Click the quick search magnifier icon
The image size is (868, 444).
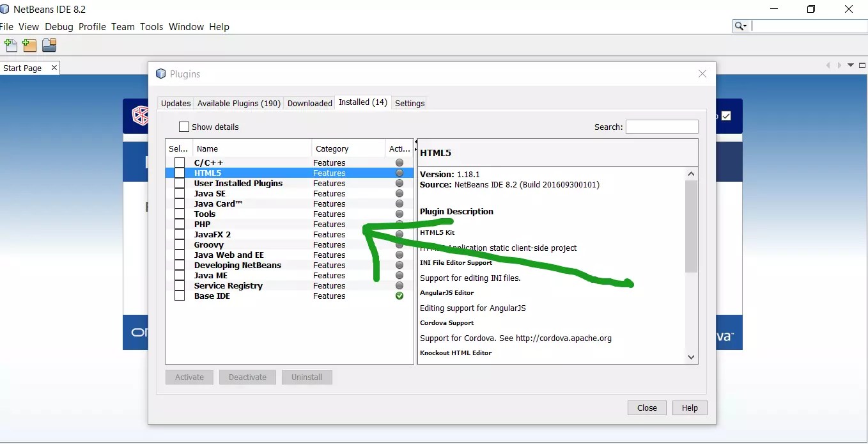click(738, 26)
